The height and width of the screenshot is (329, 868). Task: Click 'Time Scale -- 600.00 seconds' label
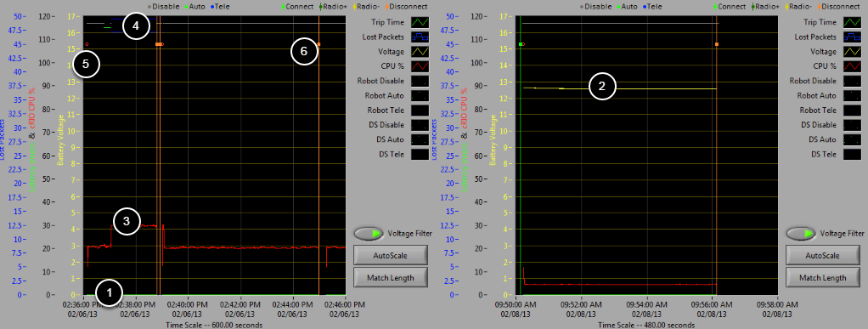[214, 325]
